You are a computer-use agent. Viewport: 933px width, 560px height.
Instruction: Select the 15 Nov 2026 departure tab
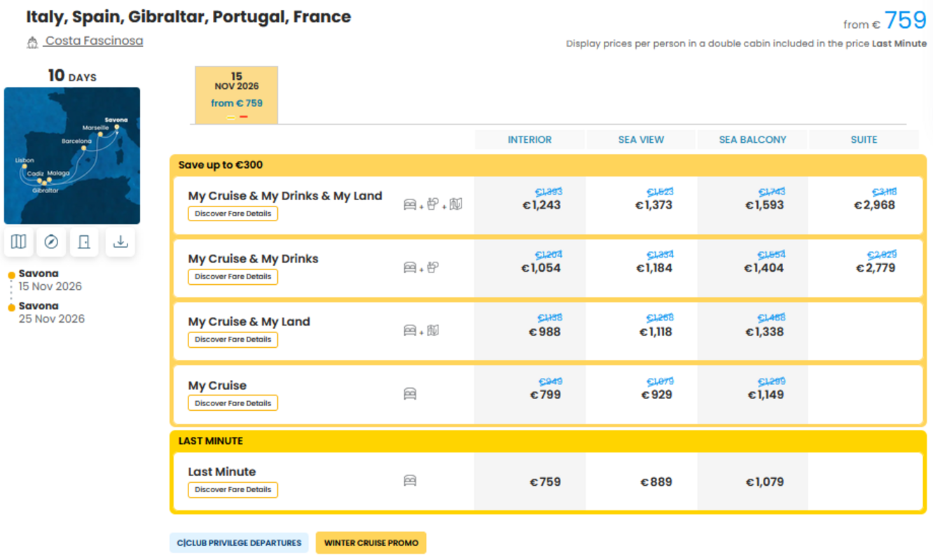tap(236, 95)
